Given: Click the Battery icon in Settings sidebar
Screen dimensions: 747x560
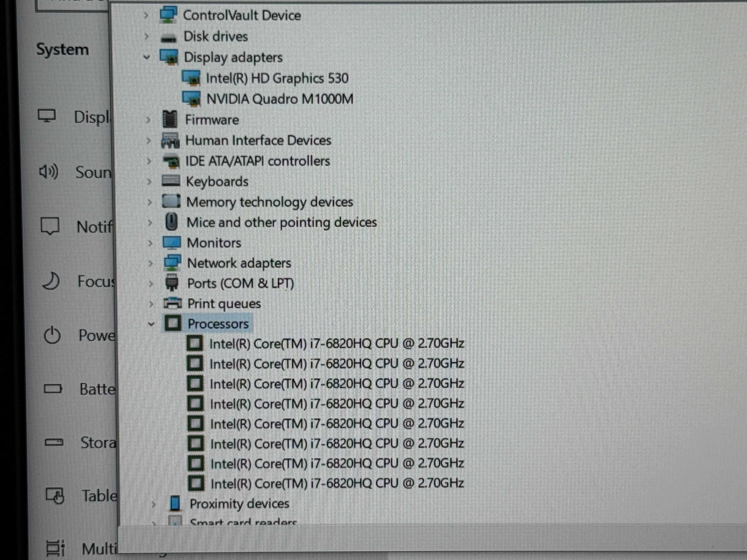Looking at the screenshot, I should (53, 389).
